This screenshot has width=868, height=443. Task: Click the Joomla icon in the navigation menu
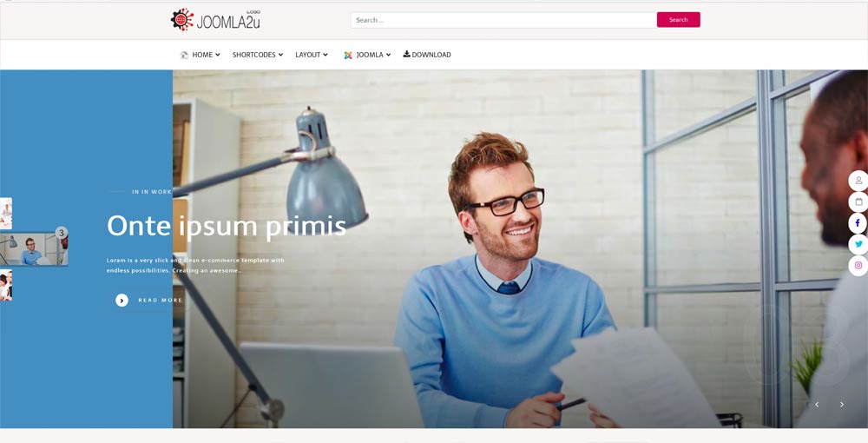click(x=348, y=55)
